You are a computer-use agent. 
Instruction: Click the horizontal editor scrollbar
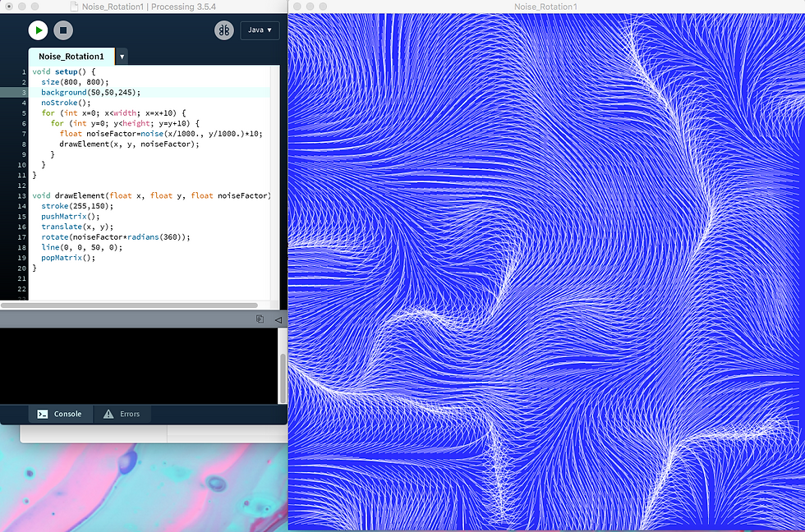click(x=130, y=305)
